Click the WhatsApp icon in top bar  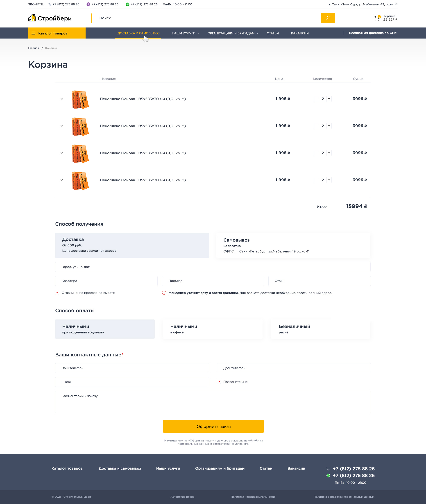pyautogui.click(x=127, y=4)
